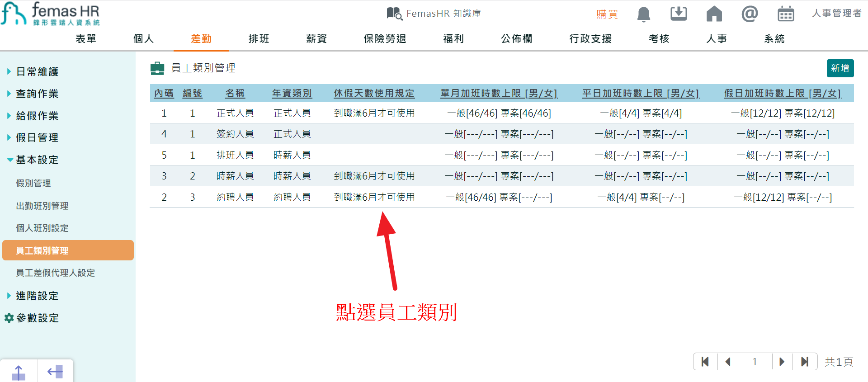This screenshot has height=382, width=868.
Task: Select the 正式人員 name cell
Action: pos(235,113)
